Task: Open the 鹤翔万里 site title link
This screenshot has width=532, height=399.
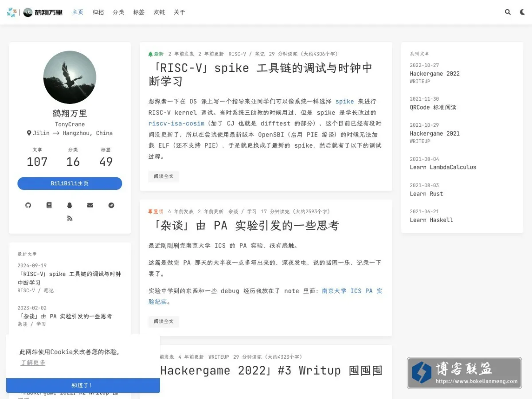Action: pyautogui.click(x=43, y=12)
